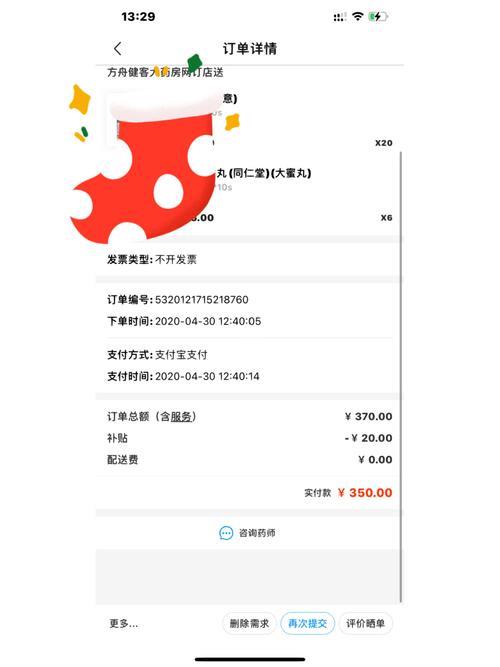Click 删除需求 button
Screen dimensions: 500x667
coord(249,624)
